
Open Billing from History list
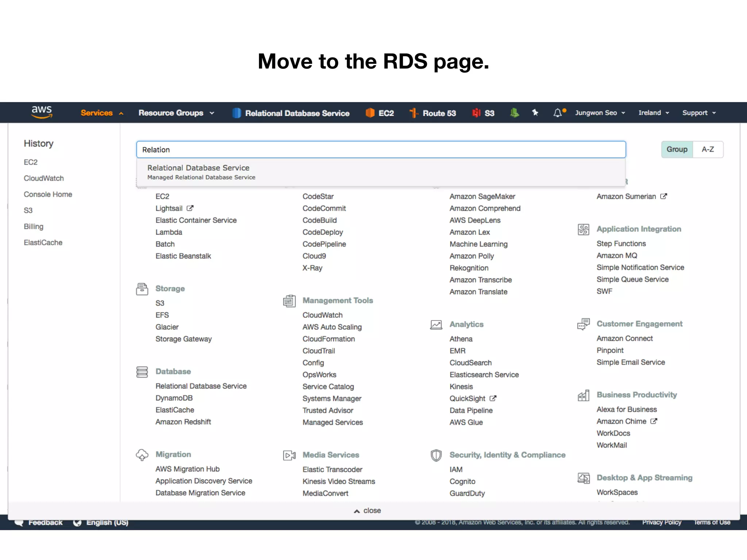click(34, 226)
